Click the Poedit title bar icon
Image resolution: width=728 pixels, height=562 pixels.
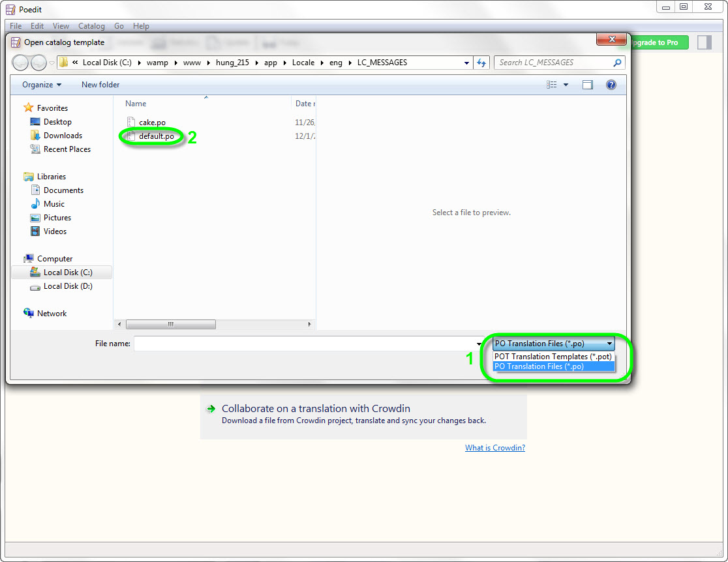point(10,9)
